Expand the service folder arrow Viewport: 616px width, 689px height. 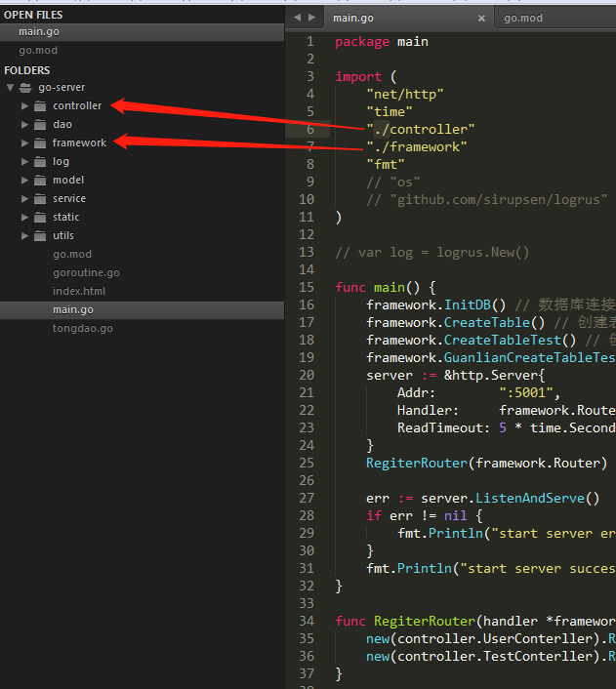25,198
